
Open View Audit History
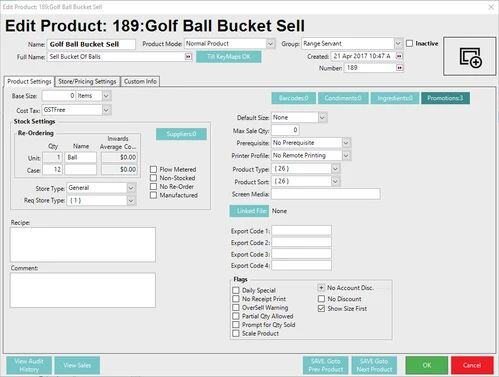[29, 365]
